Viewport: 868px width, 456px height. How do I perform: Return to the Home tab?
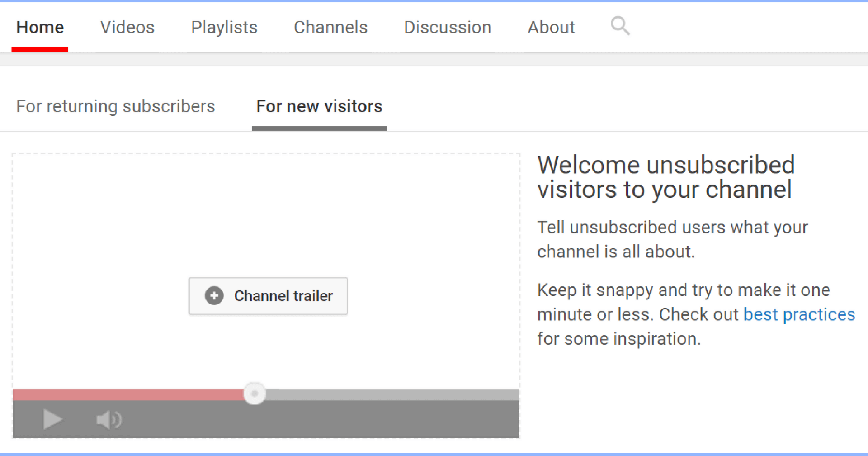[40, 27]
